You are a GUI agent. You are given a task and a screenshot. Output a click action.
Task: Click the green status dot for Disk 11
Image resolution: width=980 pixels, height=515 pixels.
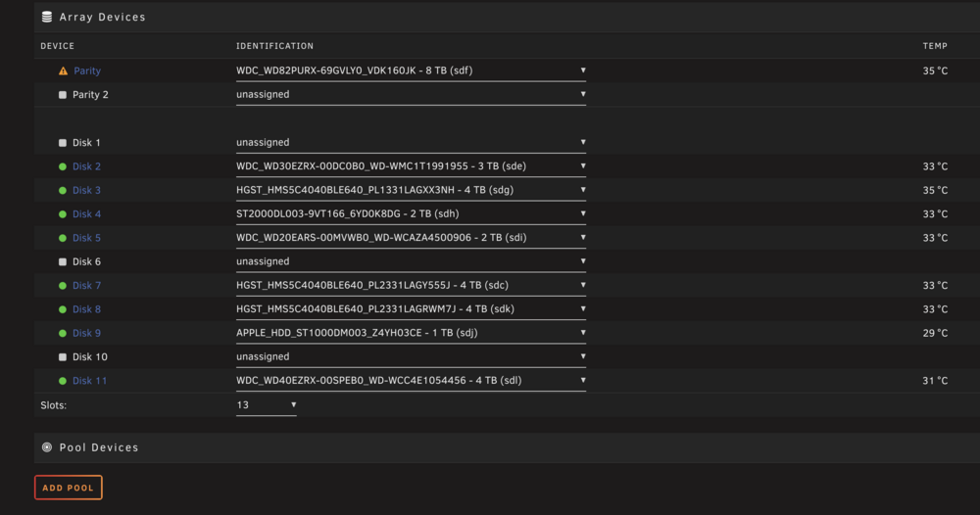point(63,381)
